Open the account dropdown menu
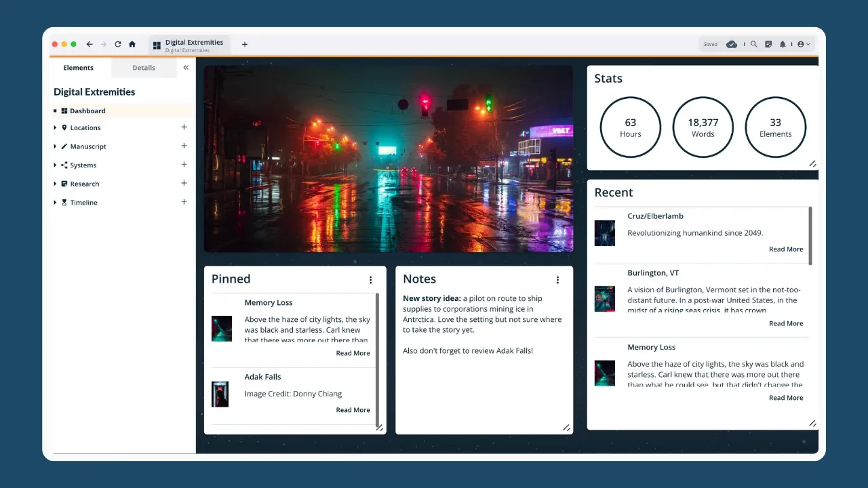Viewport: 868px width, 488px height. (802, 43)
